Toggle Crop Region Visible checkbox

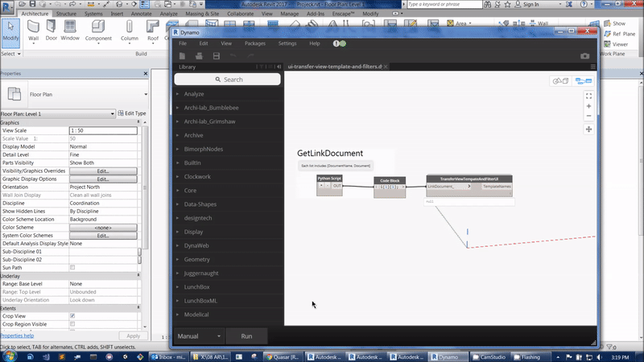72,324
